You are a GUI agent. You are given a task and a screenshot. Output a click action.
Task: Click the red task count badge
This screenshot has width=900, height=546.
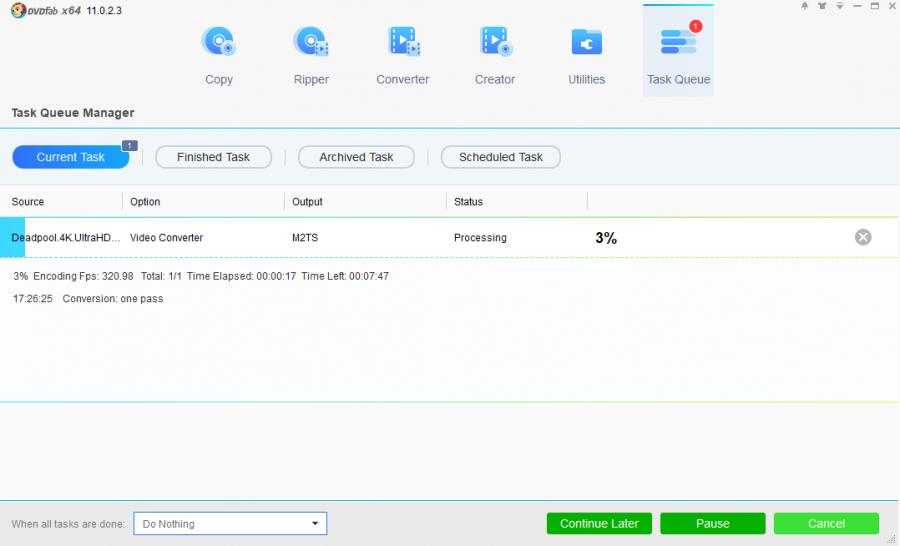[x=696, y=26]
